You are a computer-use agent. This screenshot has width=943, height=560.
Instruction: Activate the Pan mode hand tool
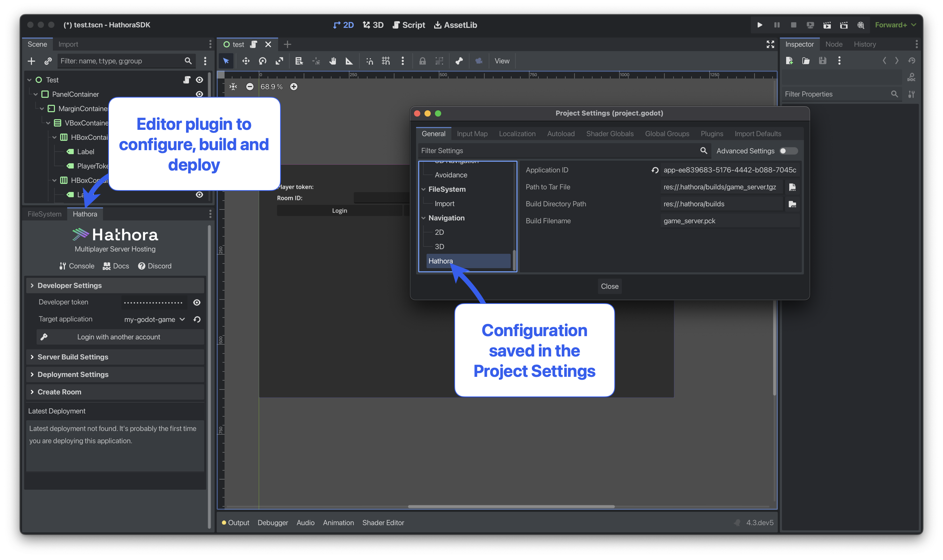click(332, 61)
